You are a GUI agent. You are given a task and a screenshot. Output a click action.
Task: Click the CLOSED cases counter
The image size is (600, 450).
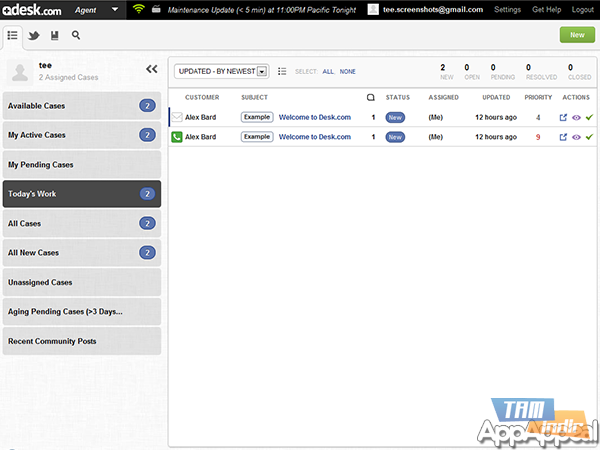[579, 72]
